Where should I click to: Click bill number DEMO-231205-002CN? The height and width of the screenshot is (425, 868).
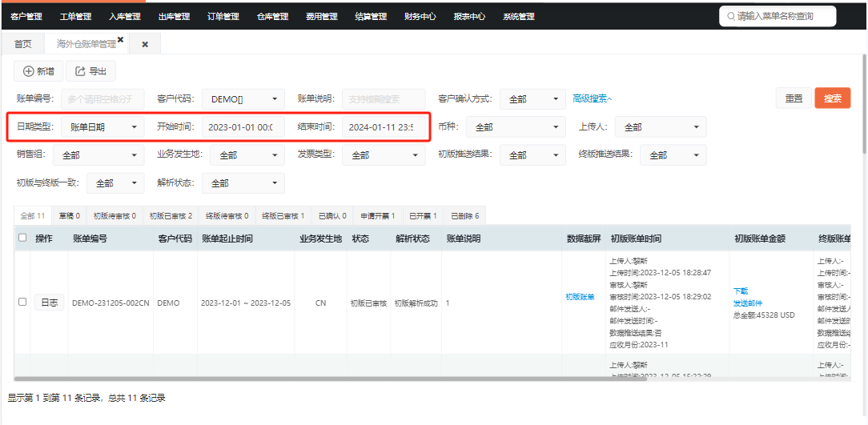click(x=111, y=303)
